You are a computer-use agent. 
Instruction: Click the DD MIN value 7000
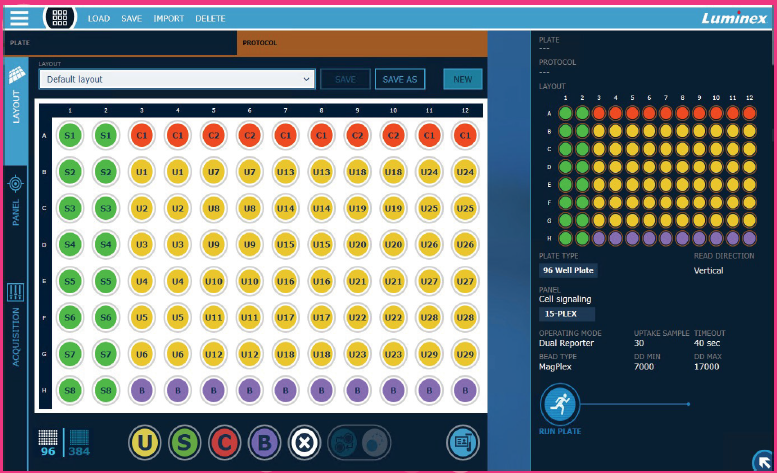coord(644,367)
